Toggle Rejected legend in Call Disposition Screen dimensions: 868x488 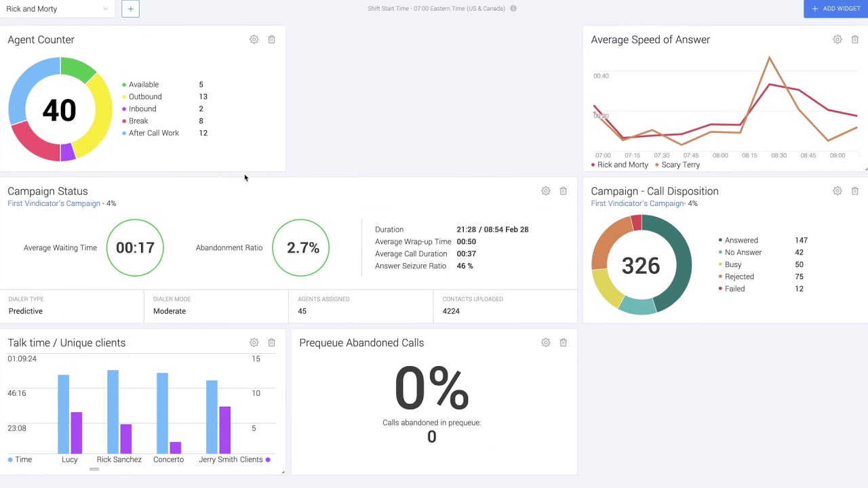point(736,277)
